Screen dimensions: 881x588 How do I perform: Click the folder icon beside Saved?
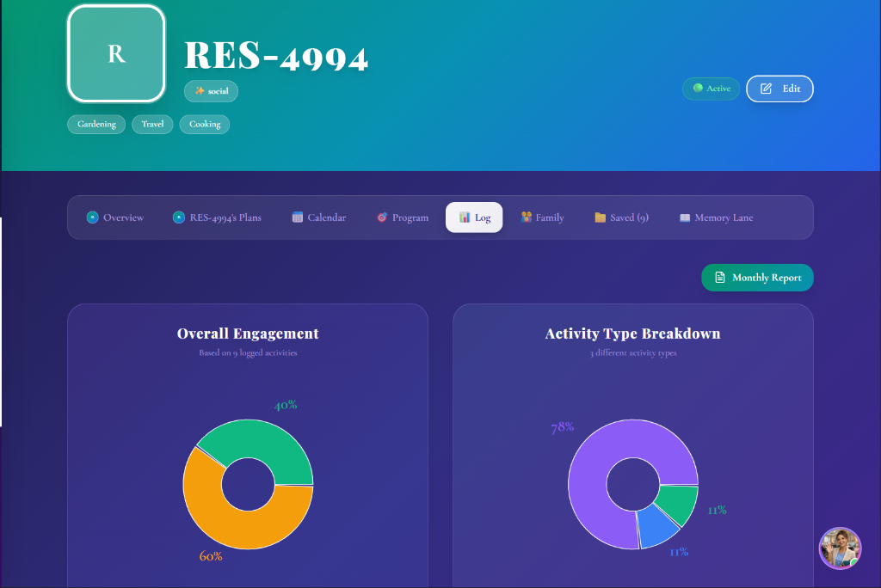click(600, 217)
